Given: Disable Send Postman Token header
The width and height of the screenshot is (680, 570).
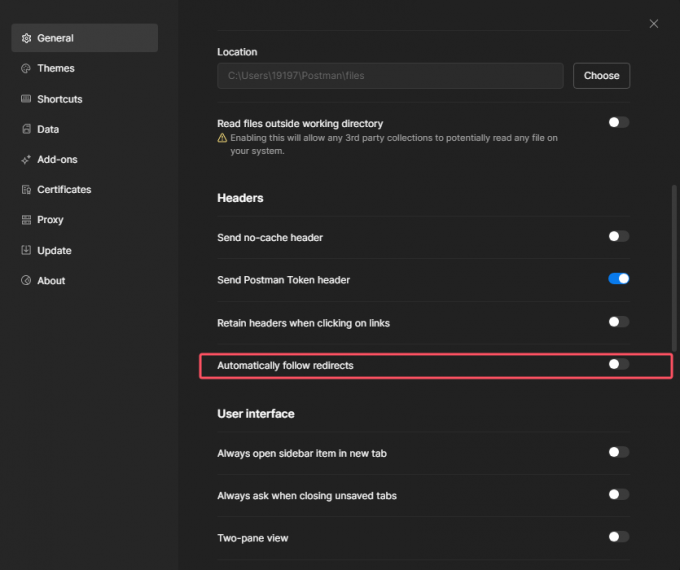Looking at the screenshot, I should tap(618, 279).
